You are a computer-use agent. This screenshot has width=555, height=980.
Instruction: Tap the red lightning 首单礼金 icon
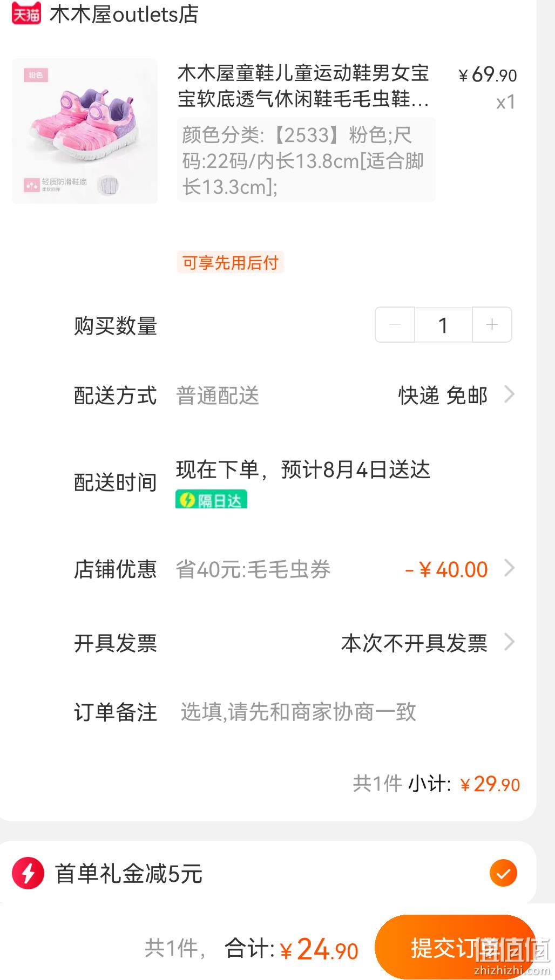point(28,873)
